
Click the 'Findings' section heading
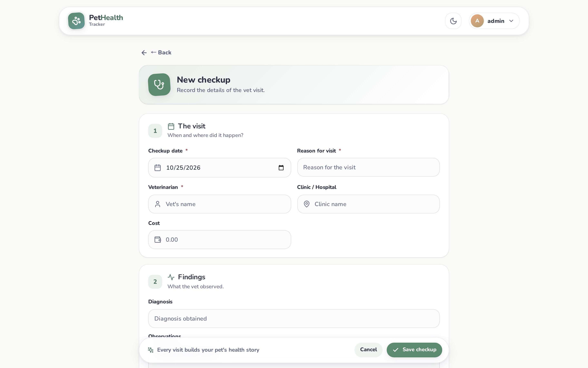click(192, 277)
